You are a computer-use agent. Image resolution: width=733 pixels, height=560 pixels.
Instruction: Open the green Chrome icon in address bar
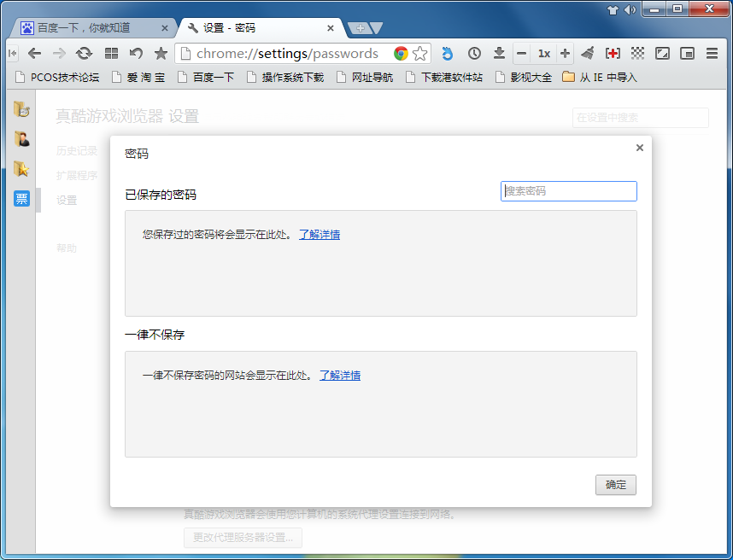pos(401,52)
